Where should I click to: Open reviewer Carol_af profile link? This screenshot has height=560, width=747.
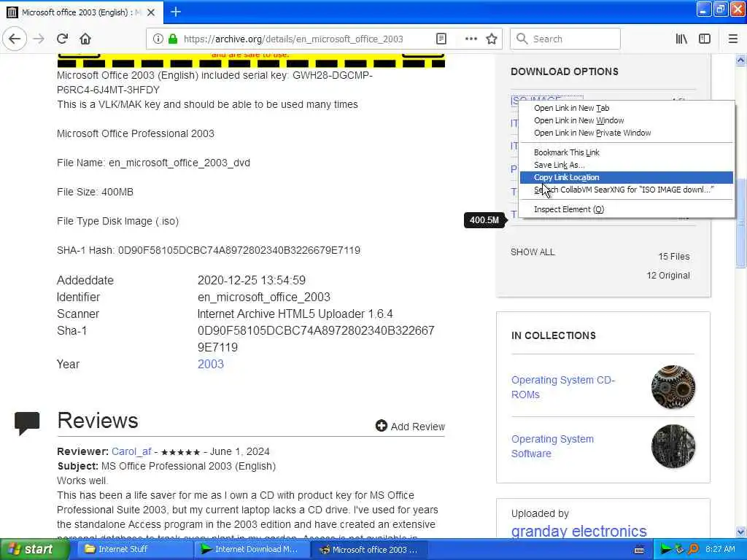click(x=131, y=451)
